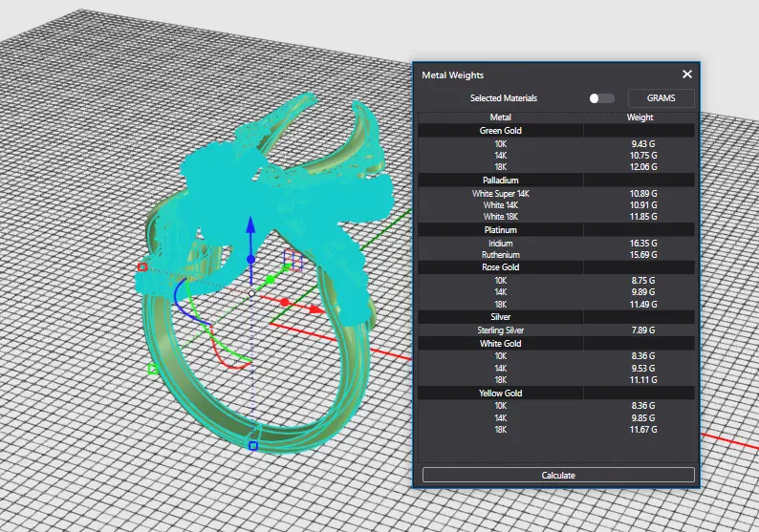The image size is (759, 532).
Task: Select the Green Gold group header
Action: [500, 131]
